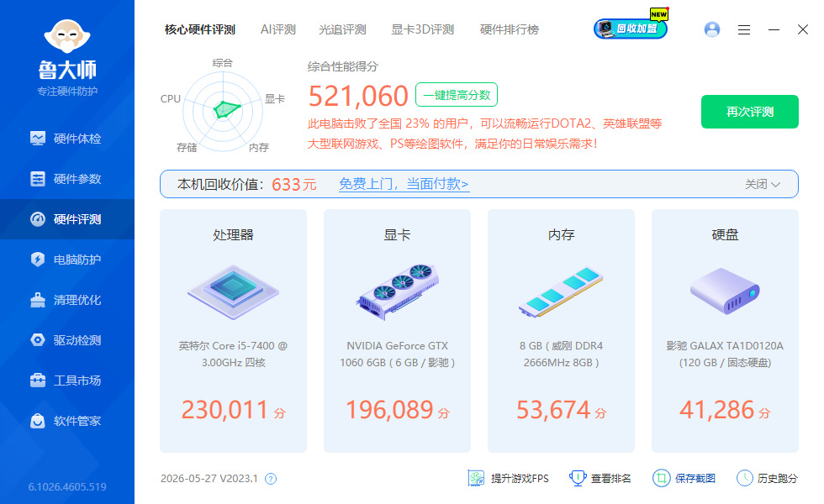Open 软件管家 bag icon in sidebar
Image resolution: width=824 pixels, height=504 pixels.
click(38, 421)
